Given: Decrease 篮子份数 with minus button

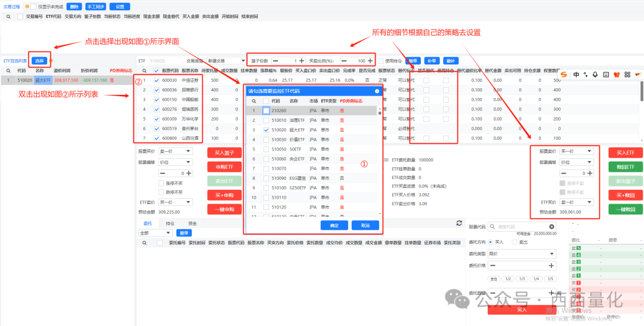Looking at the screenshot, I should pyautogui.click(x=275, y=61).
